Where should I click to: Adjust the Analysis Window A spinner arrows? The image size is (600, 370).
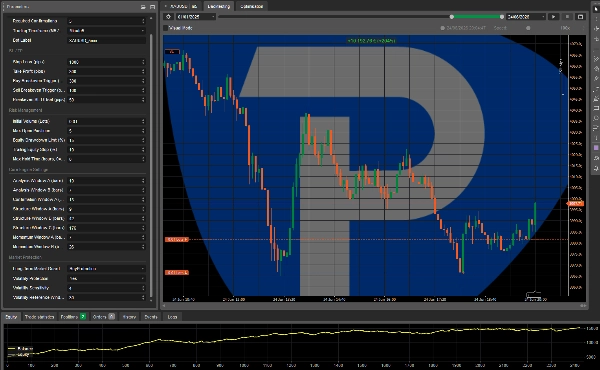tap(143, 181)
